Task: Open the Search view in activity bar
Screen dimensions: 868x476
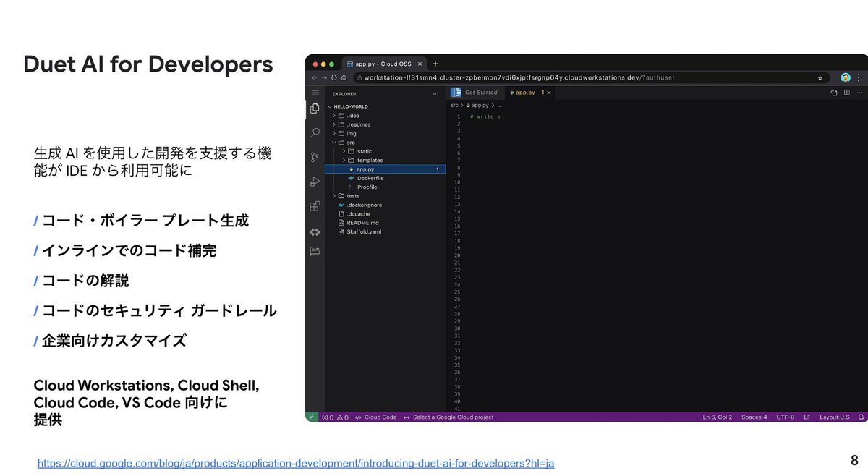Action: (315, 133)
